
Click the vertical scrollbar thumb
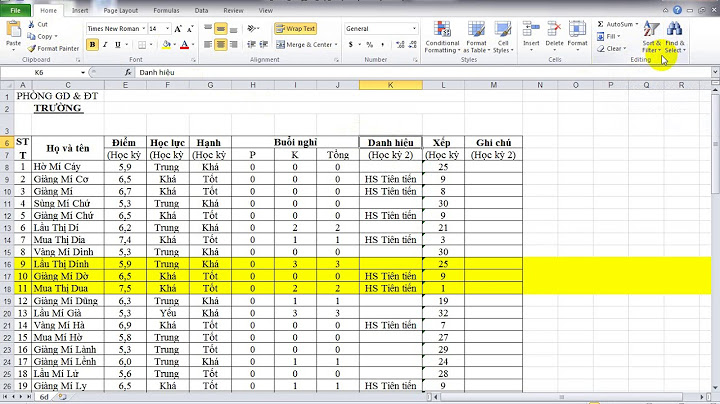pos(715,145)
